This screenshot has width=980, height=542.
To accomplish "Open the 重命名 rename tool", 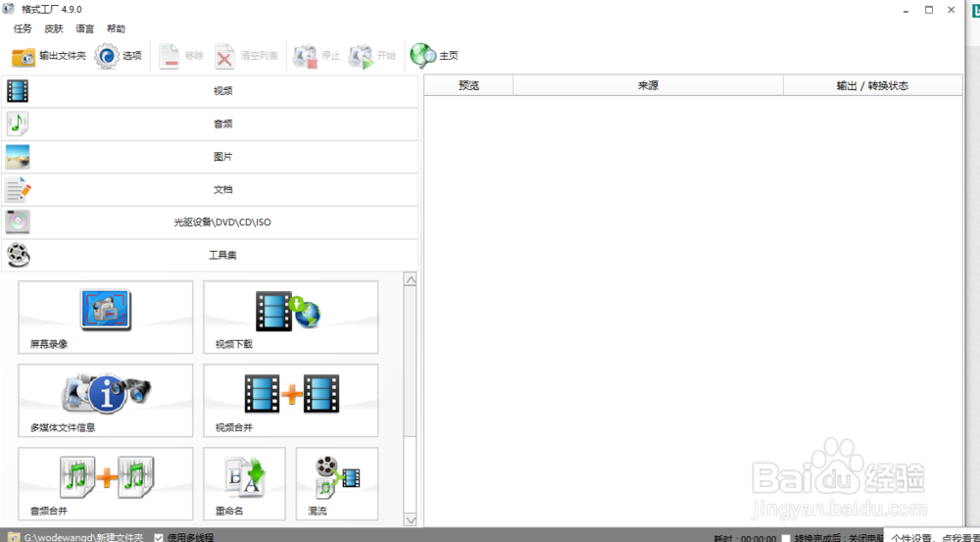I will 244,483.
